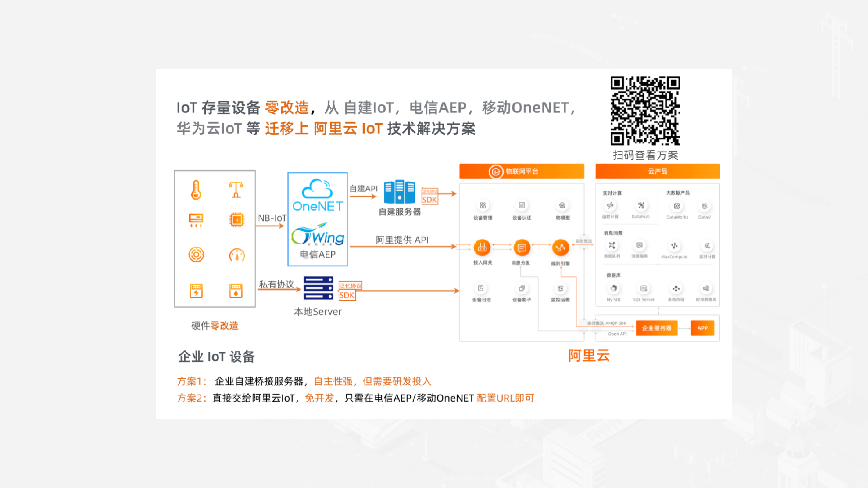Screen dimensions: 868x488
Task: Click the 消息服务 icon
Action: 639,245
